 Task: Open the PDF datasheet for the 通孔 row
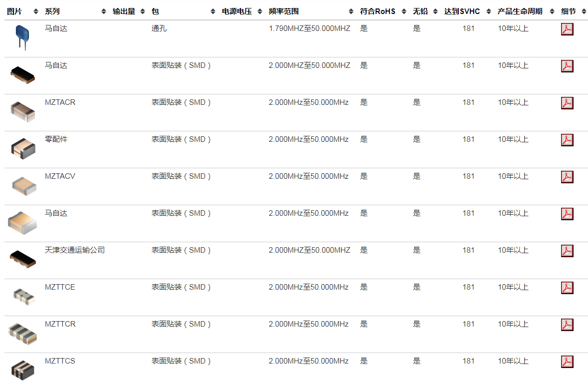(567, 29)
